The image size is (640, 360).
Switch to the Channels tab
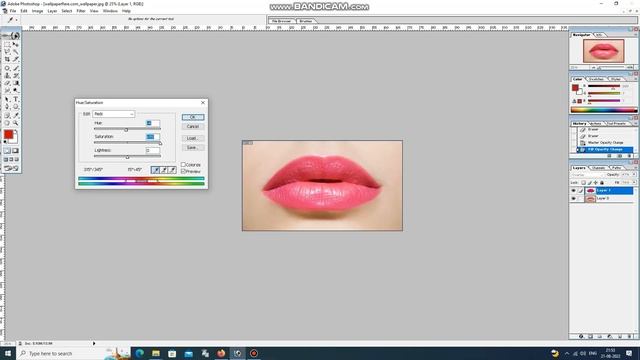pos(598,168)
